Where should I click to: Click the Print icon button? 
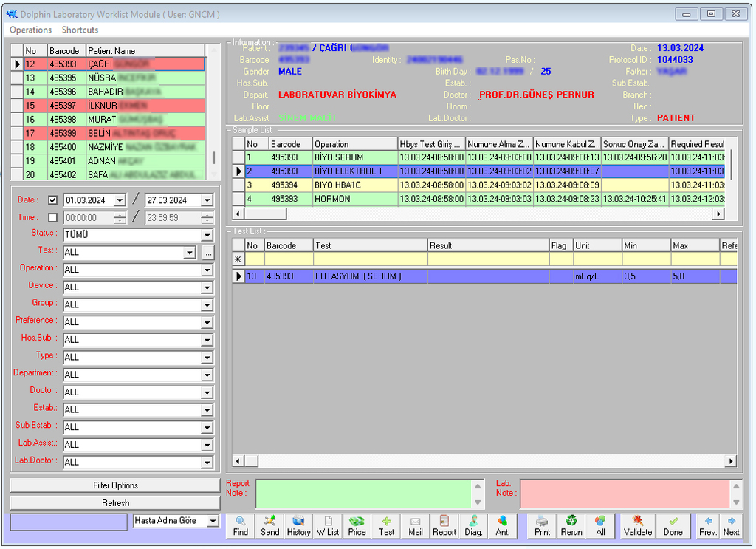542,525
